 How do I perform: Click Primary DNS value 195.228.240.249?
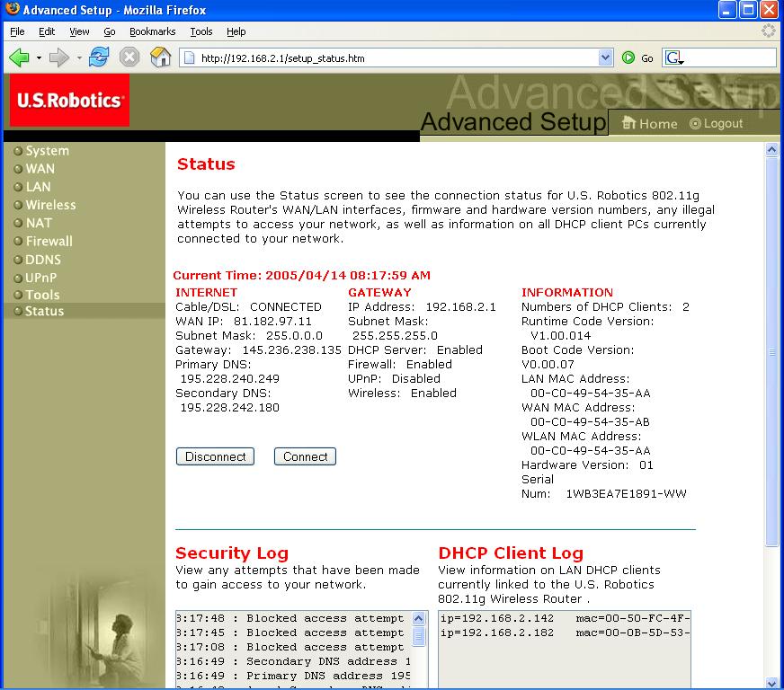(229, 379)
